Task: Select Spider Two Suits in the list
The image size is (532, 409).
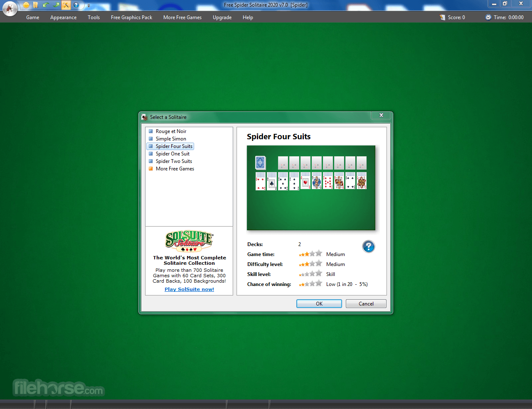Action: (174, 161)
